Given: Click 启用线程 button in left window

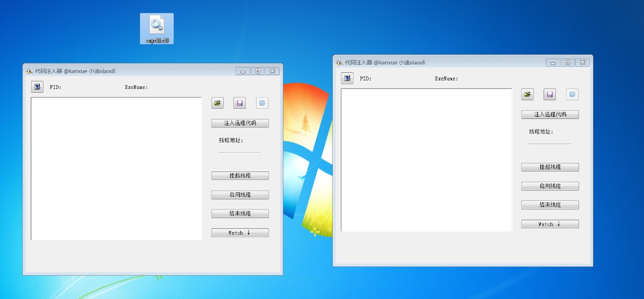Looking at the screenshot, I should [240, 195].
